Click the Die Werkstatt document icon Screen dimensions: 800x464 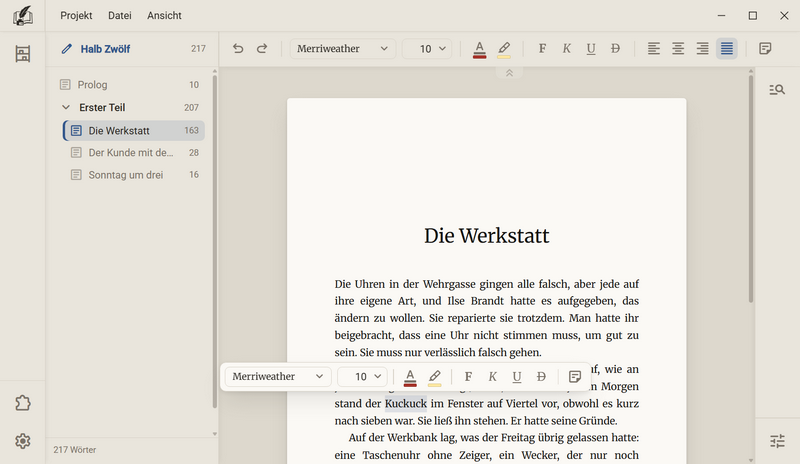[x=76, y=131]
